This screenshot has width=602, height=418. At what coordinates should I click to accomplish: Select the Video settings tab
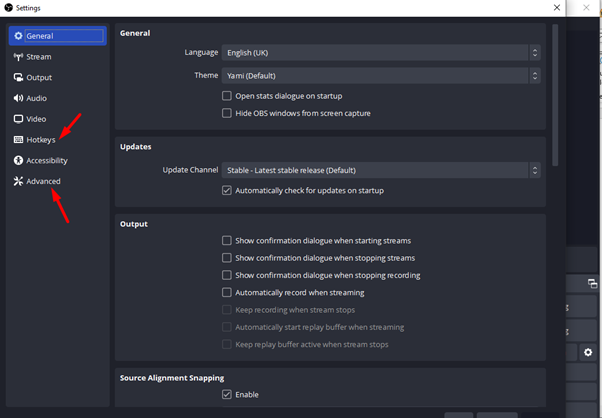pyautogui.click(x=58, y=119)
